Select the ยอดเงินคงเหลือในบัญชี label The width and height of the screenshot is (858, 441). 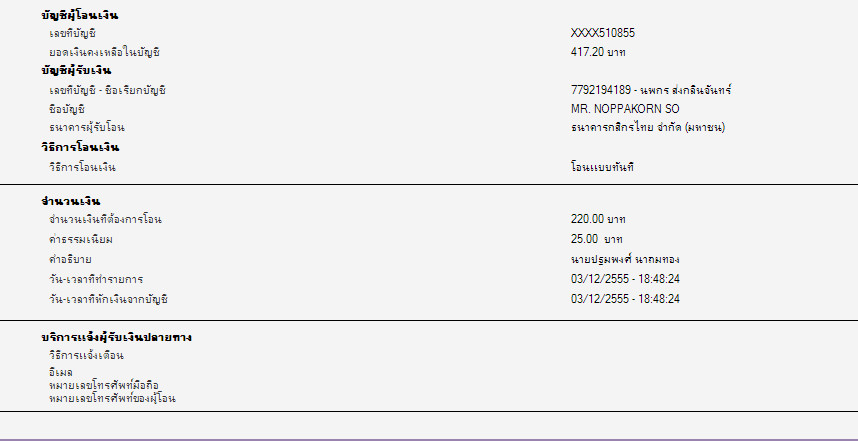(x=104, y=51)
